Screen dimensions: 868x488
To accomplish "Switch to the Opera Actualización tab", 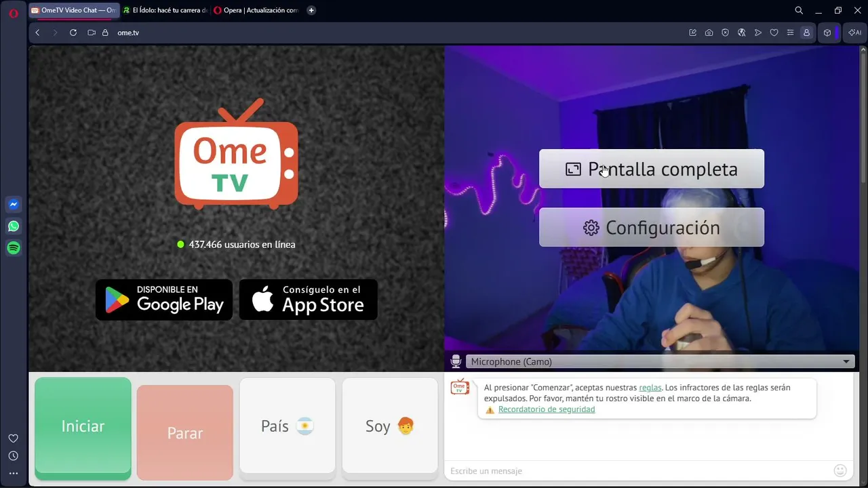I will tap(256, 10).
